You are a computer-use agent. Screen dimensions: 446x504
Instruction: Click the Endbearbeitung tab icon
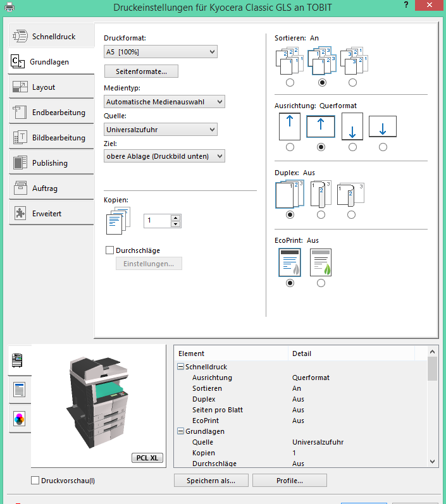(x=20, y=112)
